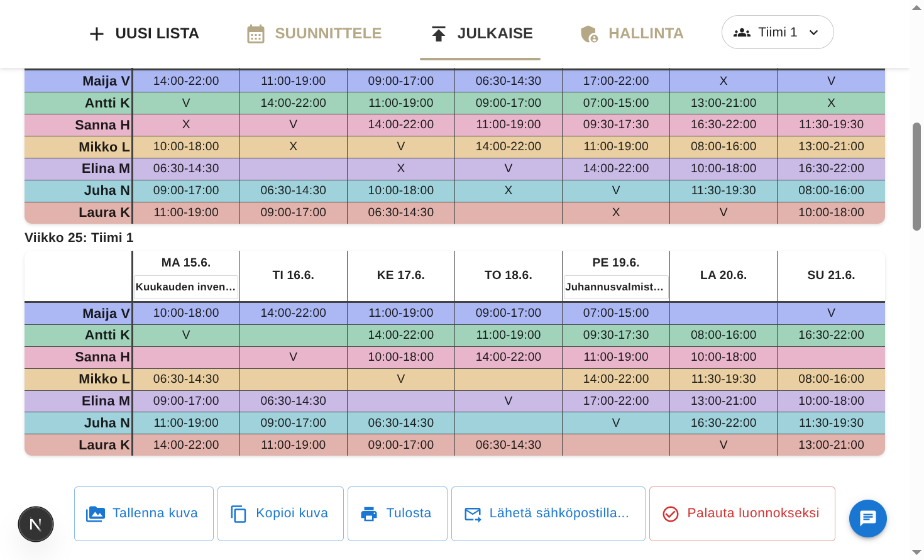Viewport: 924px width, 560px height.
Task: Click the Kuukauden inven... note under MA 15.6.
Action: click(x=186, y=287)
